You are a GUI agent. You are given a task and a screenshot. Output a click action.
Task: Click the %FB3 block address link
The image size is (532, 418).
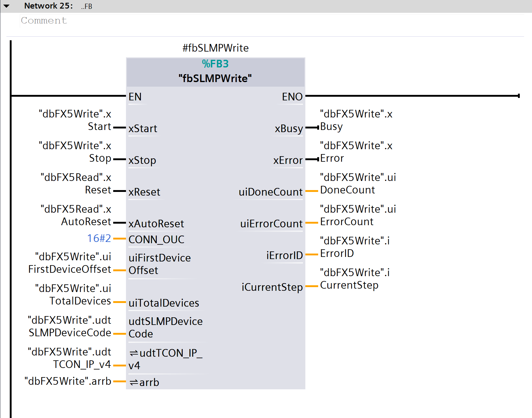[x=215, y=64]
